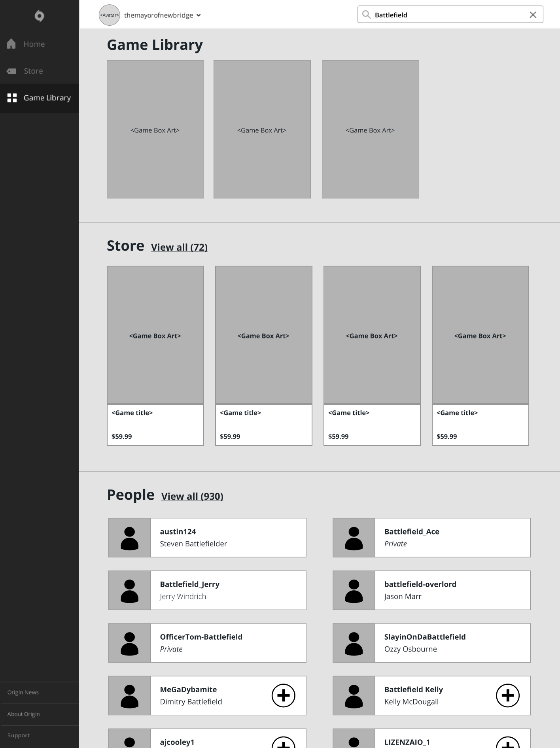Expand themayorofnewbridge account dropdown
This screenshot has height=748, width=560.
(x=199, y=15)
